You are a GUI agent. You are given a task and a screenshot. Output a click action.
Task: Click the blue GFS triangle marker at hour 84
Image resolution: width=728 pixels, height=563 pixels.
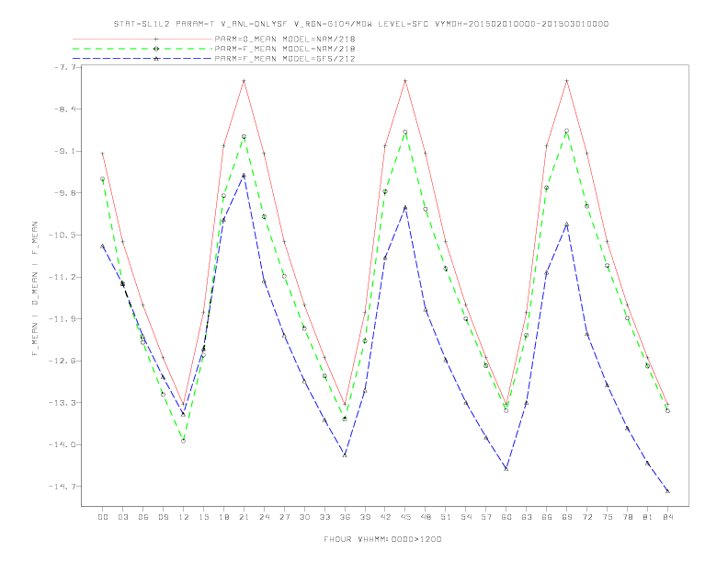tap(667, 491)
